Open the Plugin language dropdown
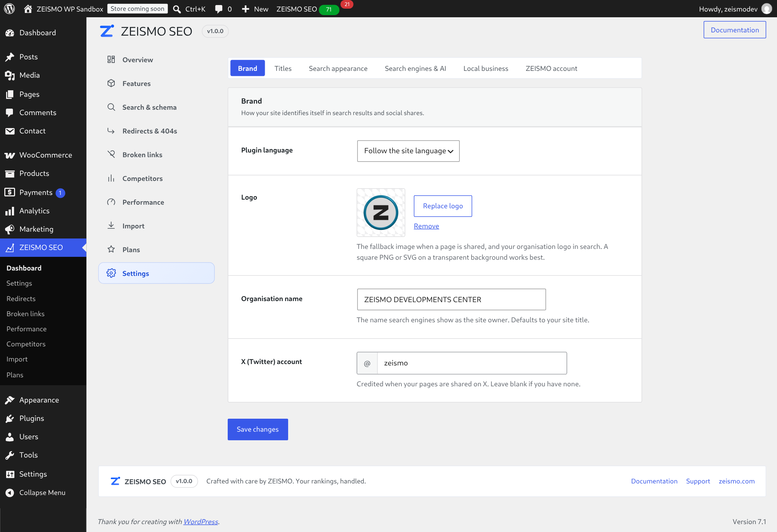 (408, 151)
